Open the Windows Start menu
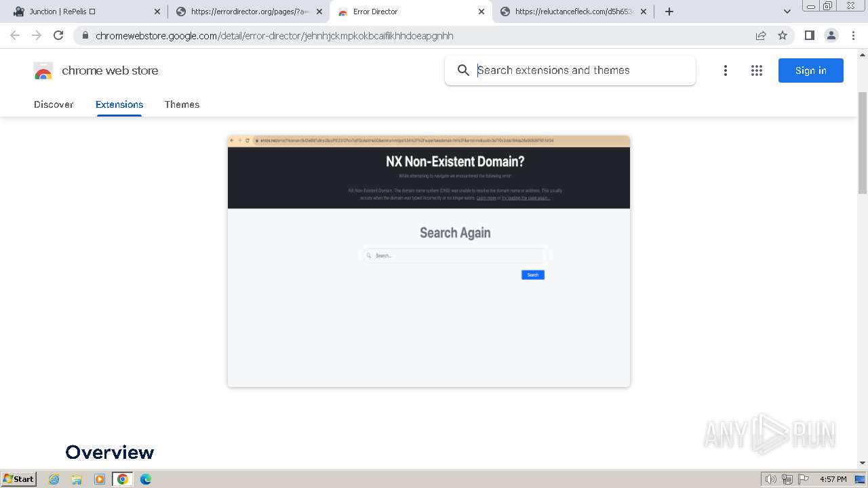Image resolution: width=868 pixels, height=488 pixels. pos(19,479)
